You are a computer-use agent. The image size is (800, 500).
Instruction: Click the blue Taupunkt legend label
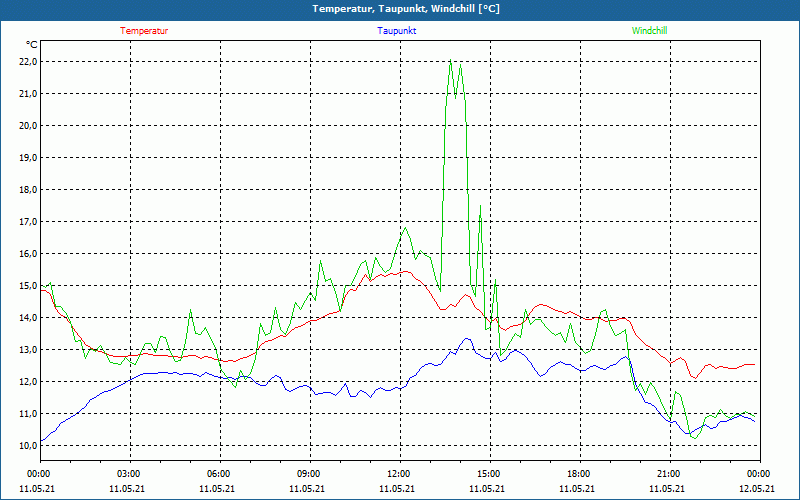click(x=396, y=31)
